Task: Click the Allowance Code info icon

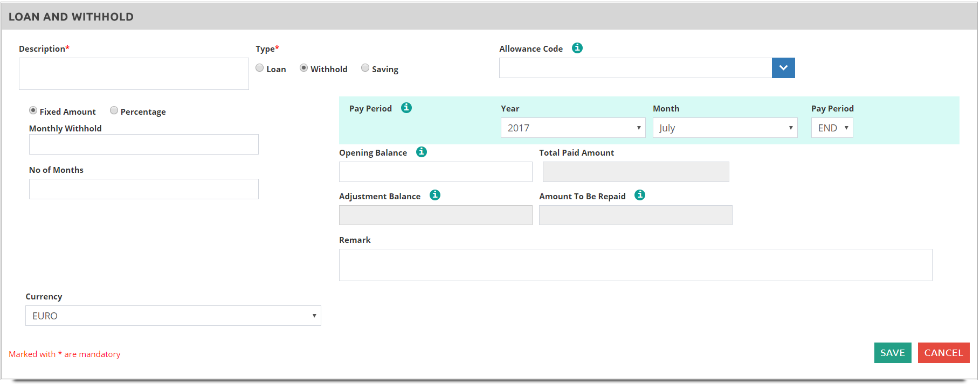Action: (577, 48)
